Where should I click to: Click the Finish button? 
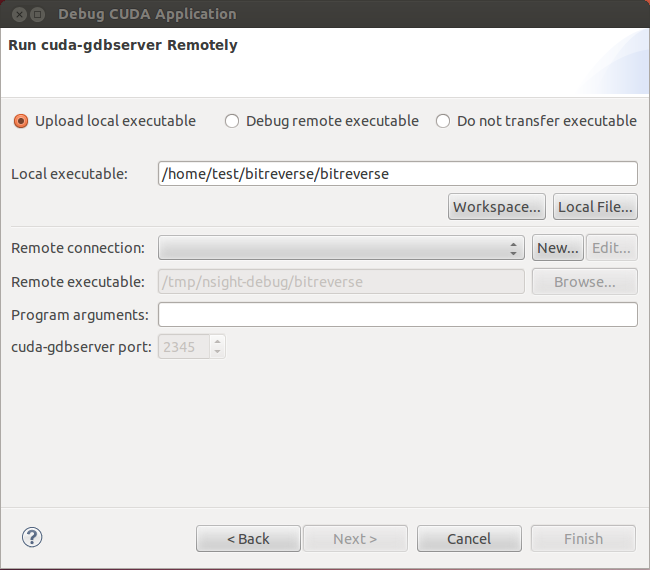coord(583,539)
